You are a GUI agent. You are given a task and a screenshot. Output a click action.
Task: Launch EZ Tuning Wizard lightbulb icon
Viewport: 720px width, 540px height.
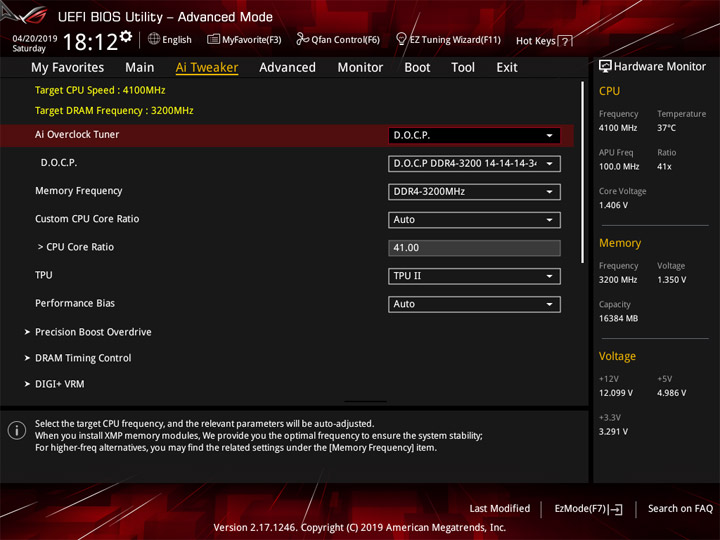pos(401,39)
